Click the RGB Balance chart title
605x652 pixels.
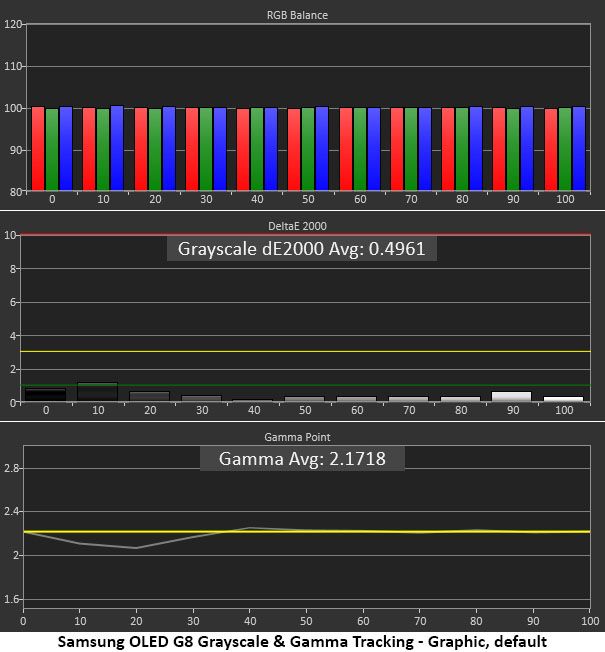coord(297,15)
